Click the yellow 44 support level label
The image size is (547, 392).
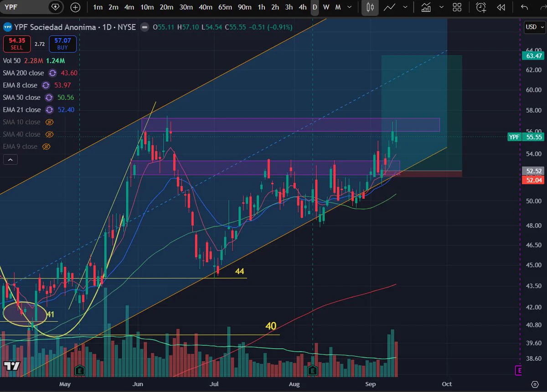[x=240, y=272]
